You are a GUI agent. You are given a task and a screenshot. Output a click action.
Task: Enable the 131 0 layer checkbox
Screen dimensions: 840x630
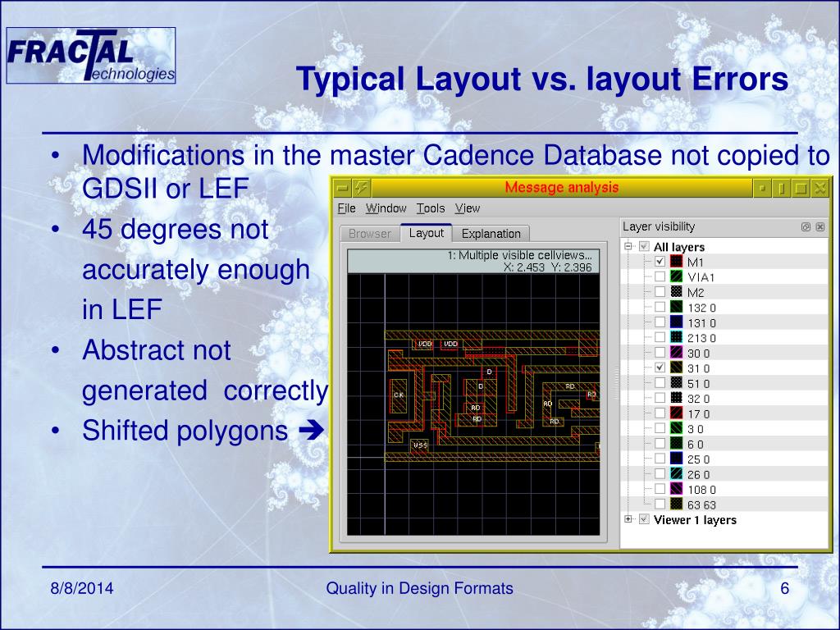tap(660, 322)
